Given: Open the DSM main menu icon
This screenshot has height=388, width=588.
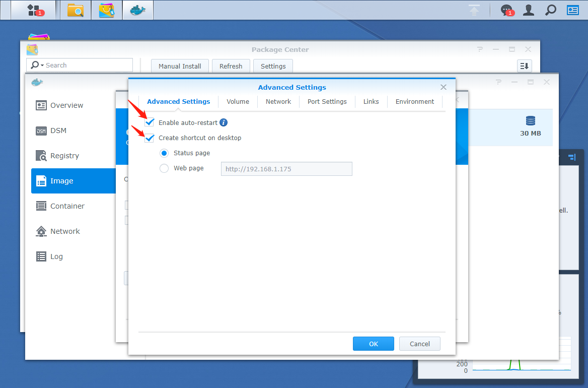Looking at the screenshot, I should point(34,10).
